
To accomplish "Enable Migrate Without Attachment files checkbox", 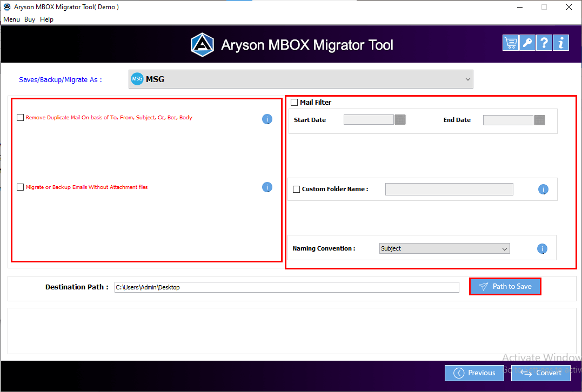I will pyautogui.click(x=21, y=187).
